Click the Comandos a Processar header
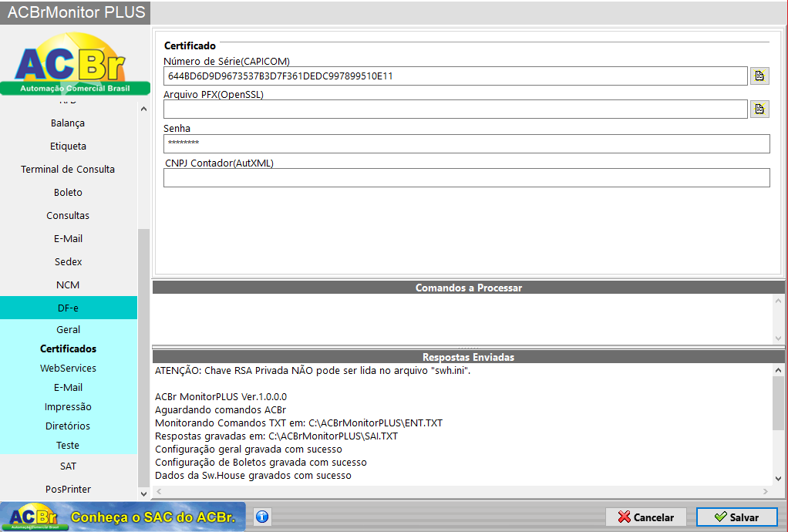The width and height of the screenshot is (788, 532). [x=468, y=288]
